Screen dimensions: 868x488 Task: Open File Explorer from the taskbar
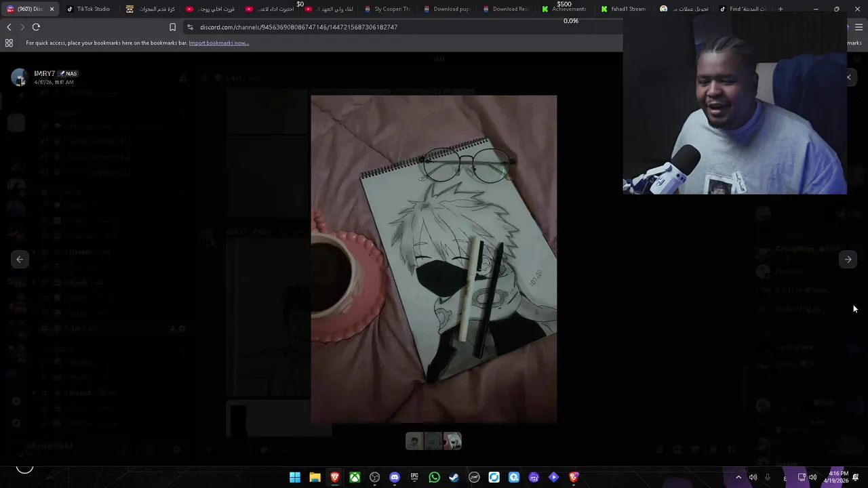coord(315,477)
